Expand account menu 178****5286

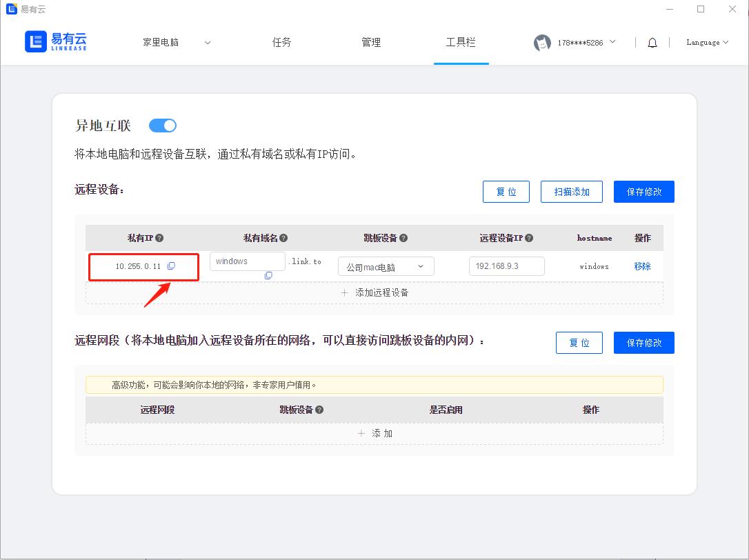pyautogui.click(x=587, y=43)
